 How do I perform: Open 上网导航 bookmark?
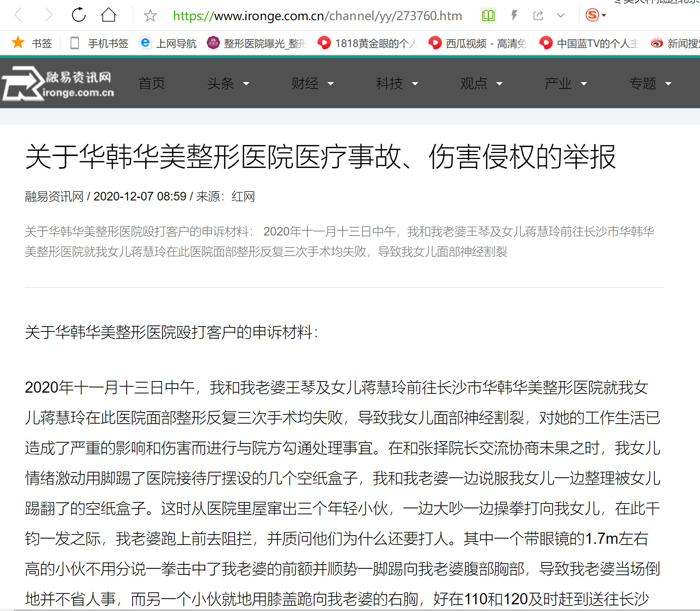coord(168,43)
